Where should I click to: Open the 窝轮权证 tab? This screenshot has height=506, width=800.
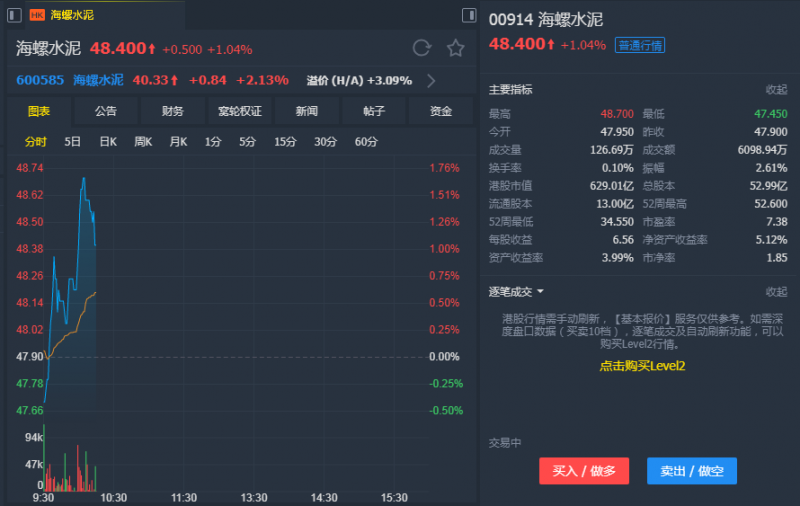point(240,111)
